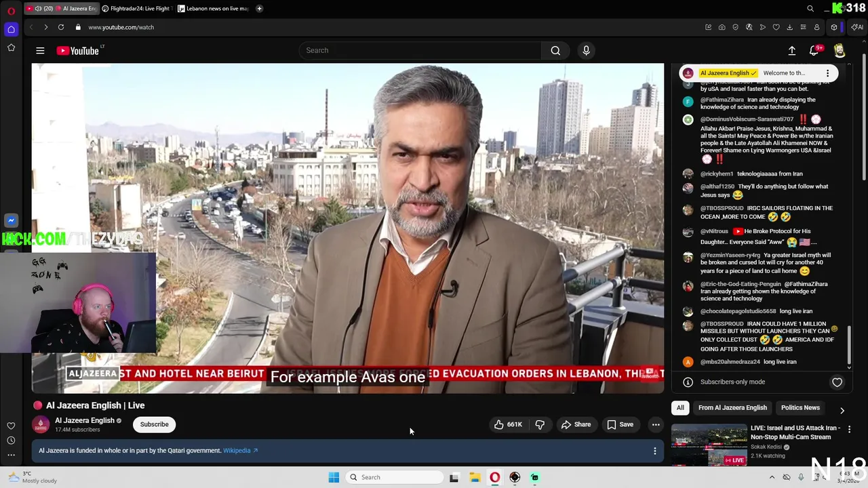Open Opera easy setup sliders icon
The image size is (868, 488).
(803, 27)
